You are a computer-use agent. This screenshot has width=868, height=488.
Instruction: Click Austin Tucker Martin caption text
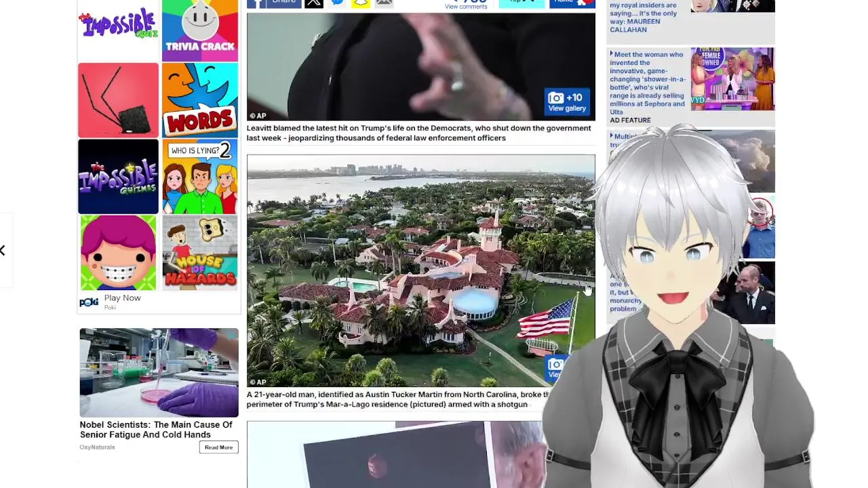tap(399, 399)
